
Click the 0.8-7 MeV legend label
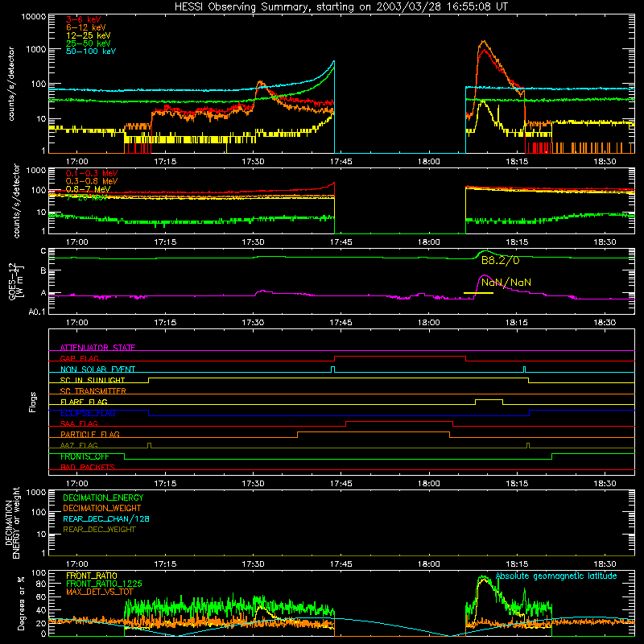89,189
